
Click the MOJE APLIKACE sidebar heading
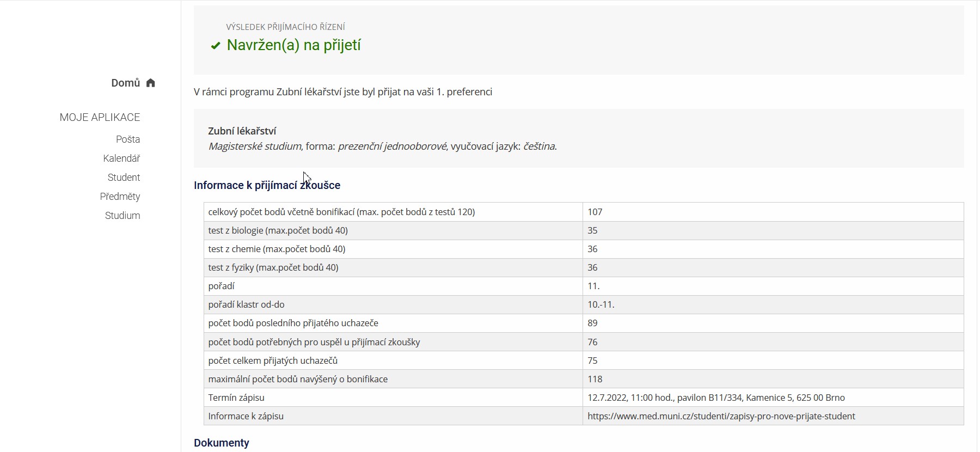(100, 117)
